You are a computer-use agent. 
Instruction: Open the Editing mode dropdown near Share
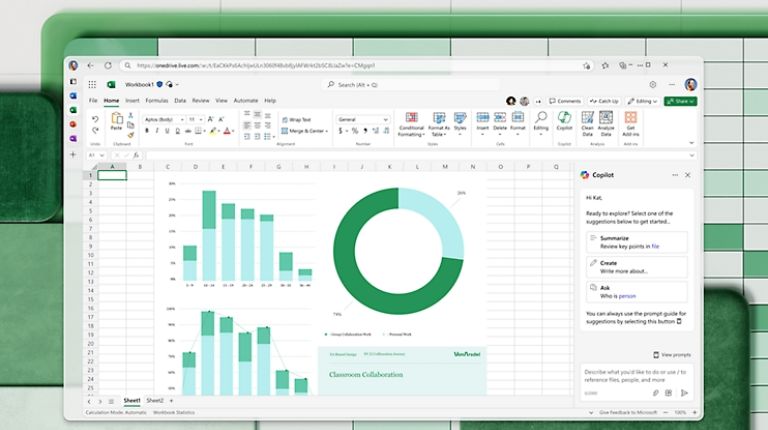(x=643, y=101)
